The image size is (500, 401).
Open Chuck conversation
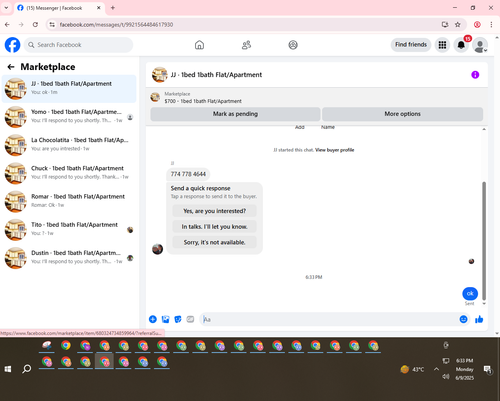coord(69,173)
